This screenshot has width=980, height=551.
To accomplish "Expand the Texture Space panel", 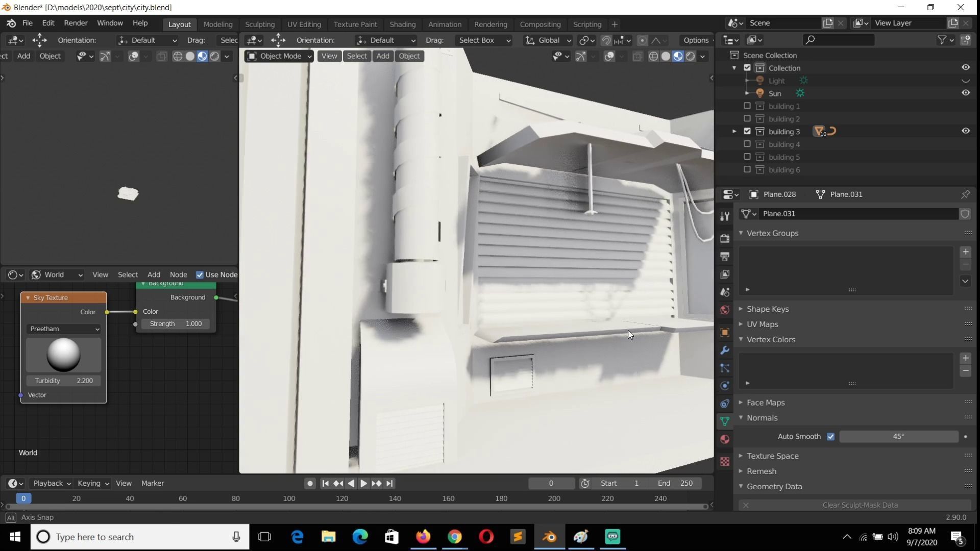I will click(772, 456).
